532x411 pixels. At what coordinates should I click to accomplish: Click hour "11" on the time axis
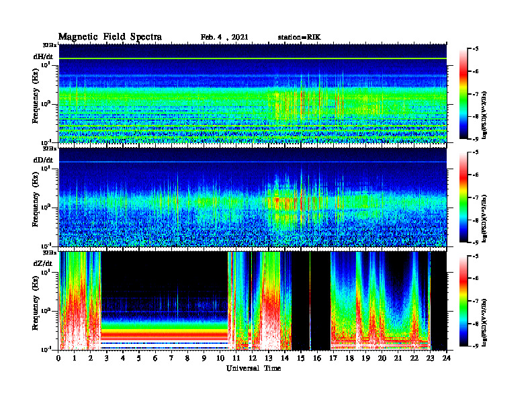[x=236, y=358]
